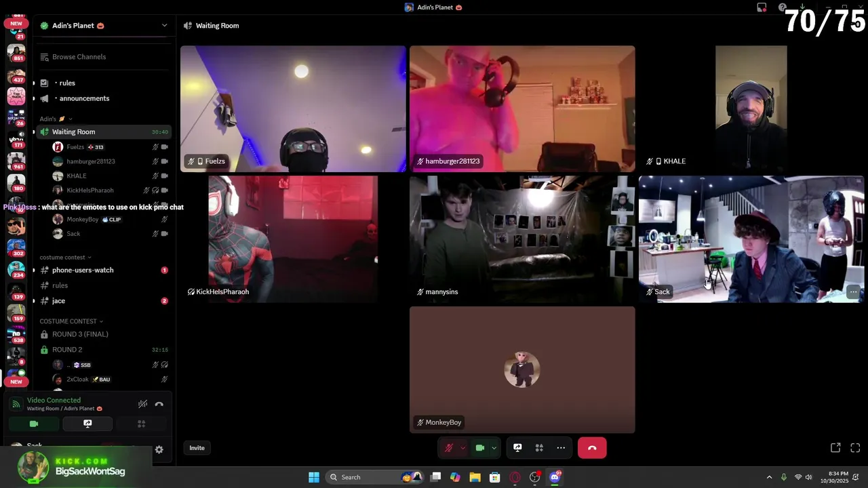
Task: Open activities in Video Connected panel
Action: click(x=141, y=424)
